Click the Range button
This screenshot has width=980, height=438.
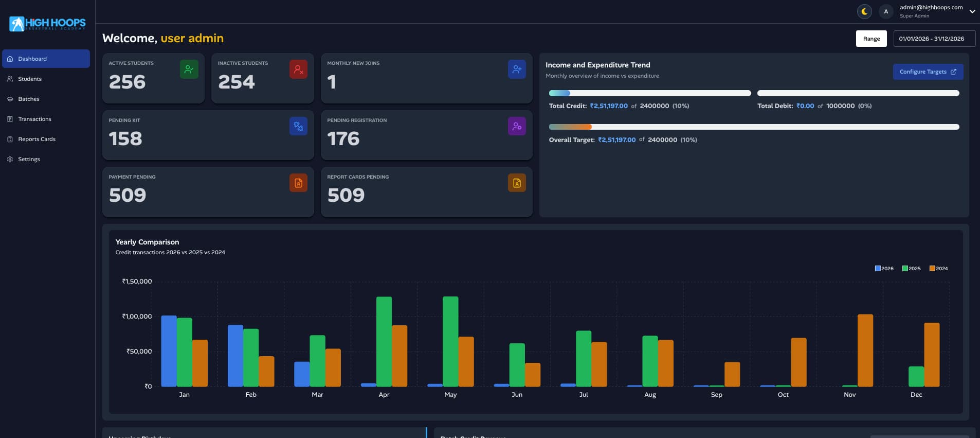click(872, 39)
